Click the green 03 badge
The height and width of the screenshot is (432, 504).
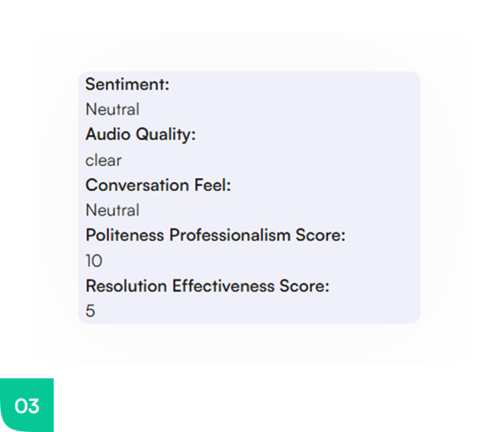coord(27,405)
